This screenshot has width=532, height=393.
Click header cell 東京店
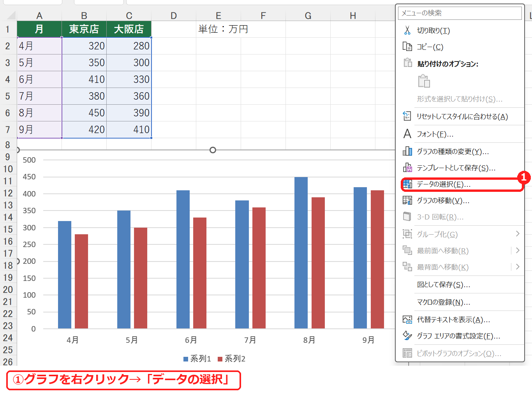pos(84,29)
